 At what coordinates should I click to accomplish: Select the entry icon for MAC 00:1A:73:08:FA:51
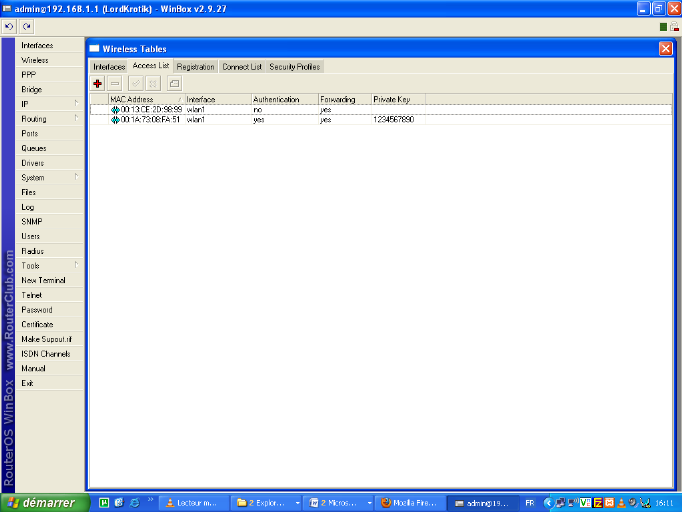[x=115, y=119]
